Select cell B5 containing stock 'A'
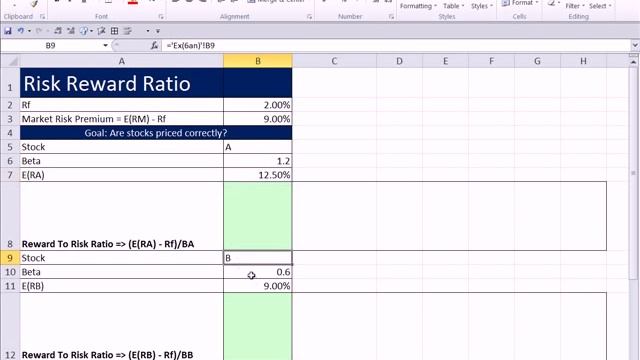 tap(258, 147)
